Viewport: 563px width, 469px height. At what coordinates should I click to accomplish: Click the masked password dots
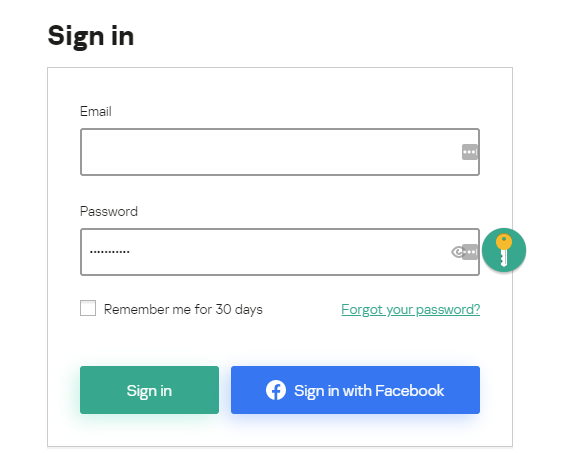pos(110,252)
